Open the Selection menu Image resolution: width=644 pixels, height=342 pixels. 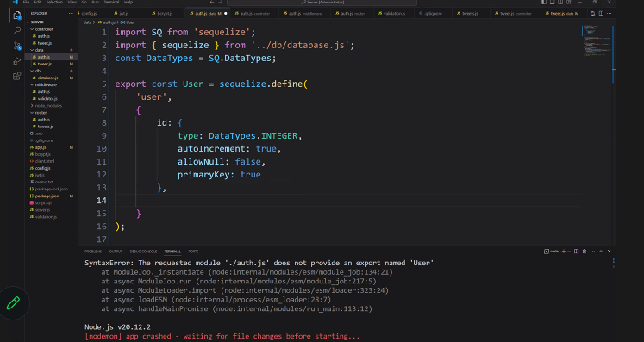point(54,2)
